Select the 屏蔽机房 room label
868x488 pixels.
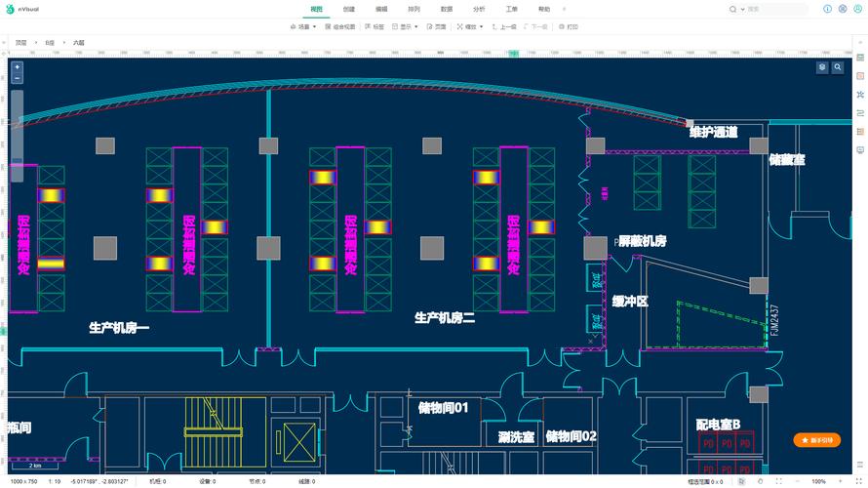642,241
